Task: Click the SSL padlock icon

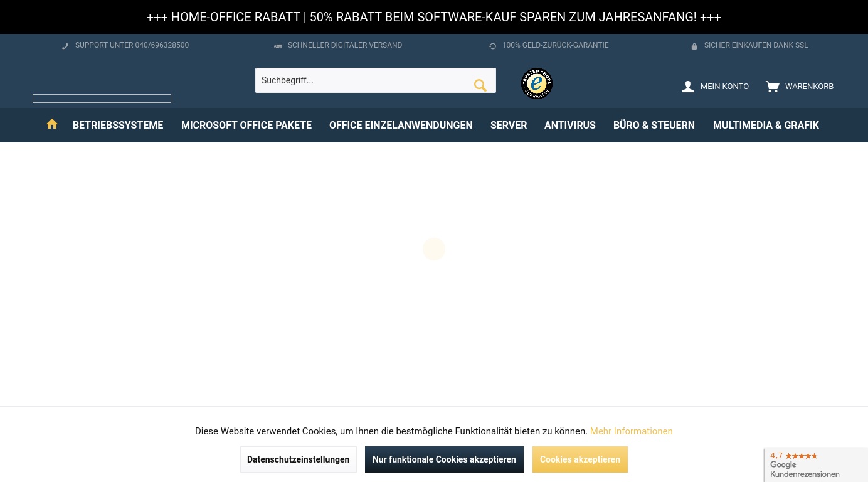Action: pos(694,46)
